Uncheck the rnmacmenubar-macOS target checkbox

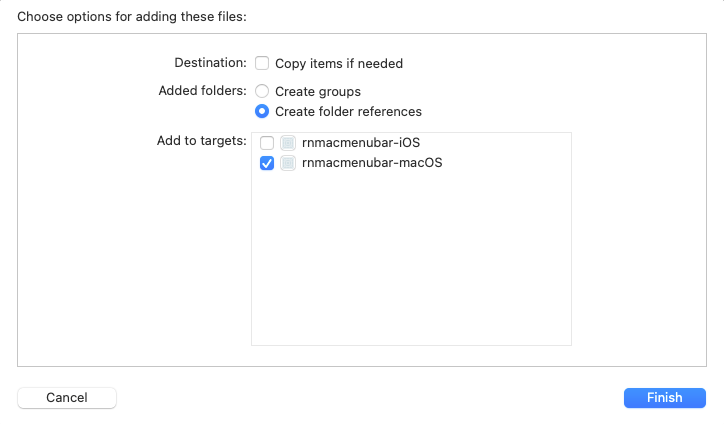[x=267, y=163]
